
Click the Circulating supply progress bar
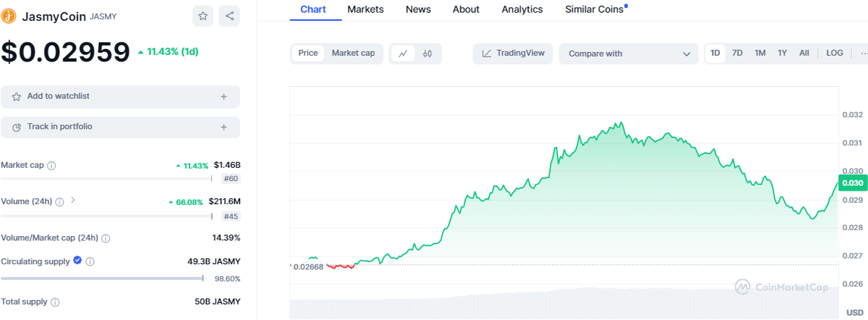point(103,278)
